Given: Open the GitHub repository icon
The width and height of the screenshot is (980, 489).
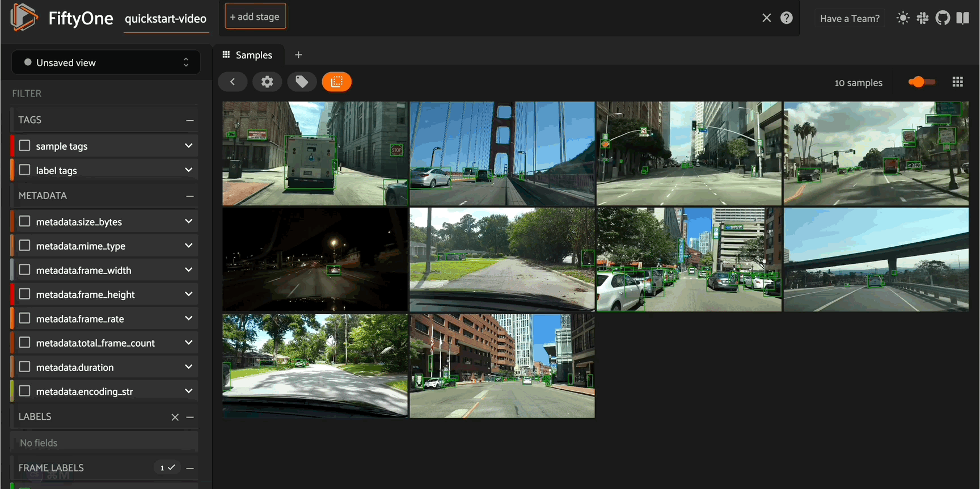Looking at the screenshot, I should click(x=943, y=18).
